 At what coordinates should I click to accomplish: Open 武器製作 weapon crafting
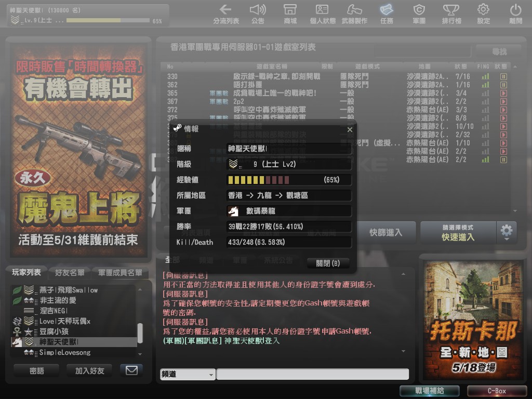354,14
